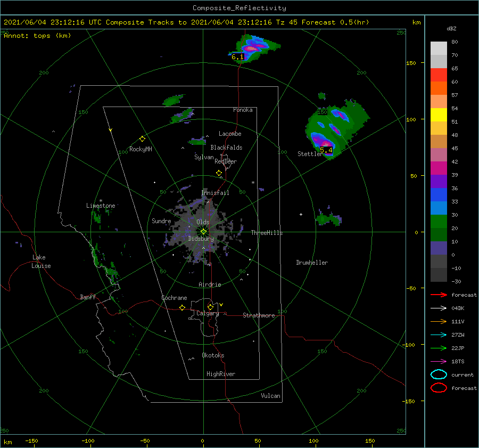Click the HighRiver label
Viewport: 479px width, 448px height.
tap(221, 374)
